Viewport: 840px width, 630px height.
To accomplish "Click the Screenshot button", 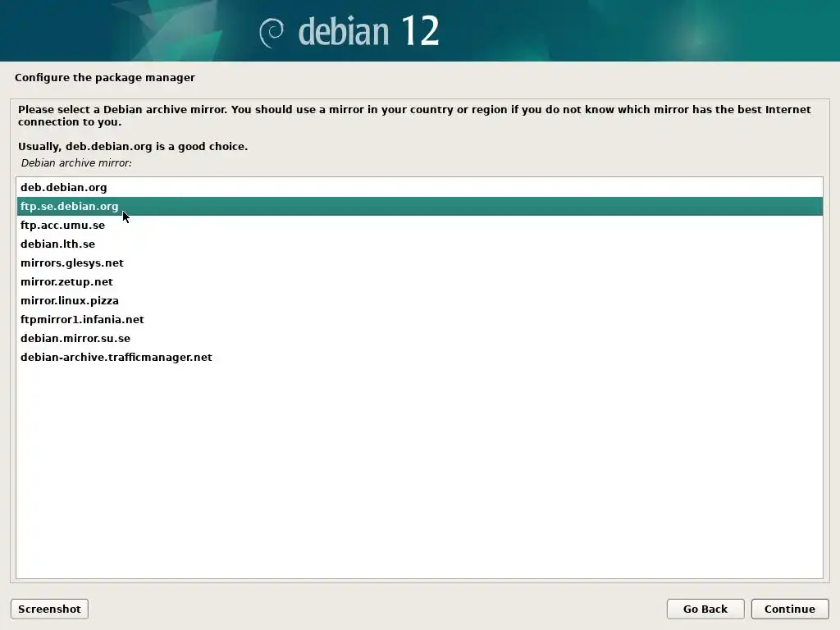I will pos(49,609).
